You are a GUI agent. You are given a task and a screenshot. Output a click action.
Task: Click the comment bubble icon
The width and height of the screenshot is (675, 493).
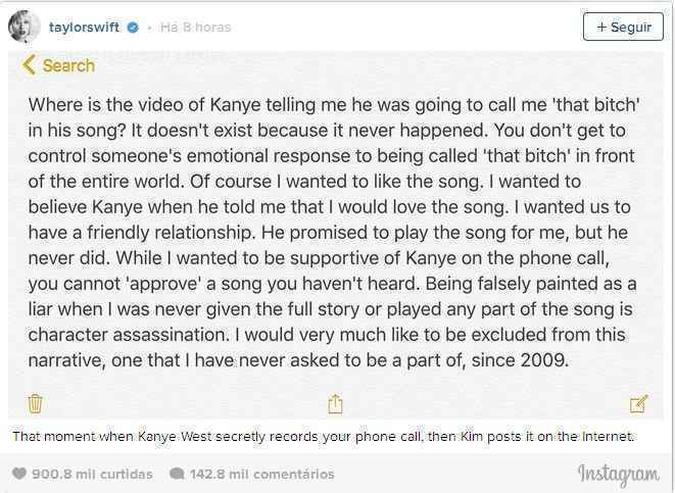(177, 474)
